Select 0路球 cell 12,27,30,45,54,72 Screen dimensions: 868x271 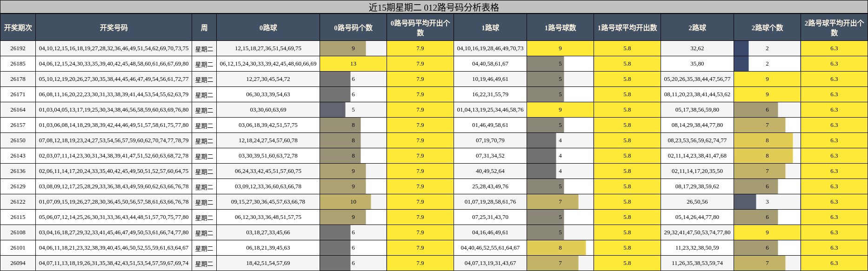268,79
